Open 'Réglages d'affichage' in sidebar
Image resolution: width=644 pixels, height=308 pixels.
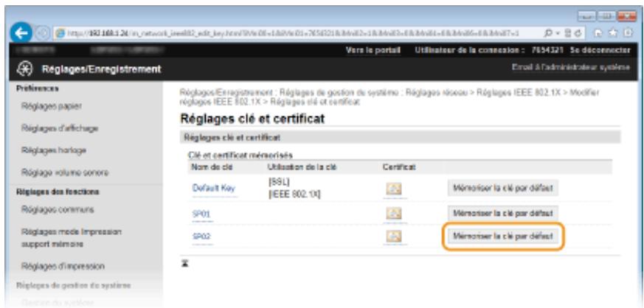(60, 128)
